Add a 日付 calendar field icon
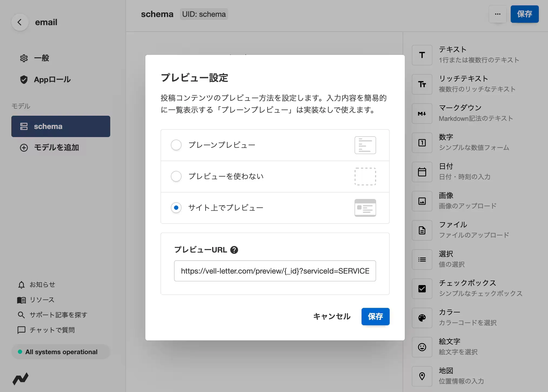The image size is (548, 392). tap(422, 172)
